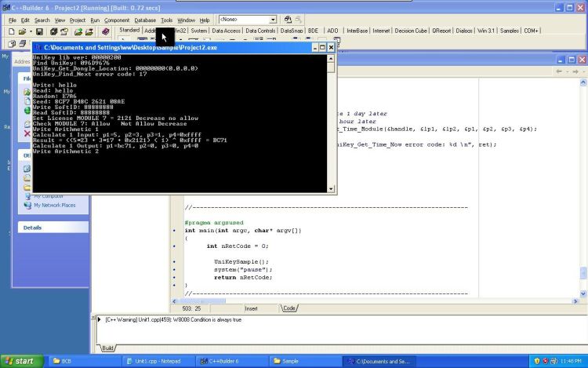
Task: Click the editor back navigation arrow
Action: point(559,71)
